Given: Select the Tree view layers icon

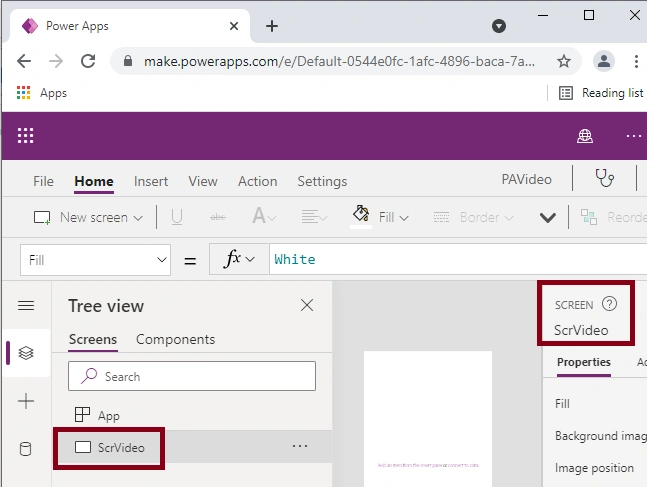Looking at the screenshot, I should click(26, 353).
